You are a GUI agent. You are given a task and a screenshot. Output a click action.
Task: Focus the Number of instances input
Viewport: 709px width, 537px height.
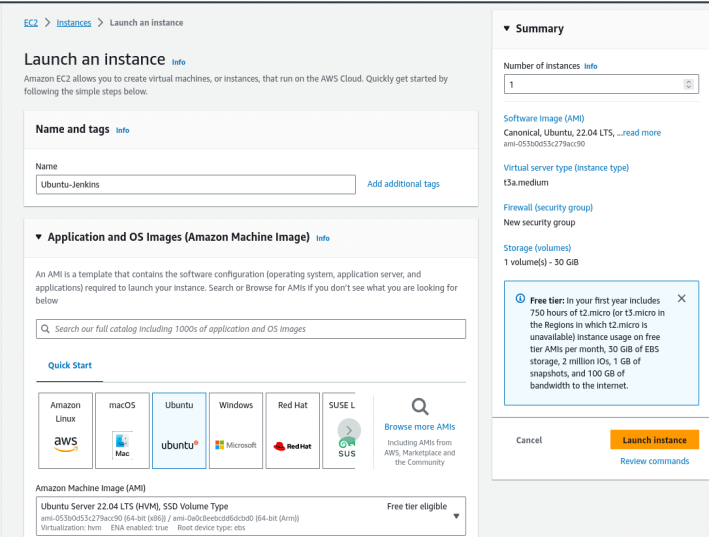pyautogui.click(x=601, y=84)
